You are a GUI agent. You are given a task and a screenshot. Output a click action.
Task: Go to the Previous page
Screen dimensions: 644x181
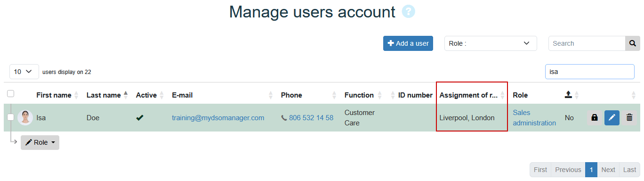click(568, 170)
